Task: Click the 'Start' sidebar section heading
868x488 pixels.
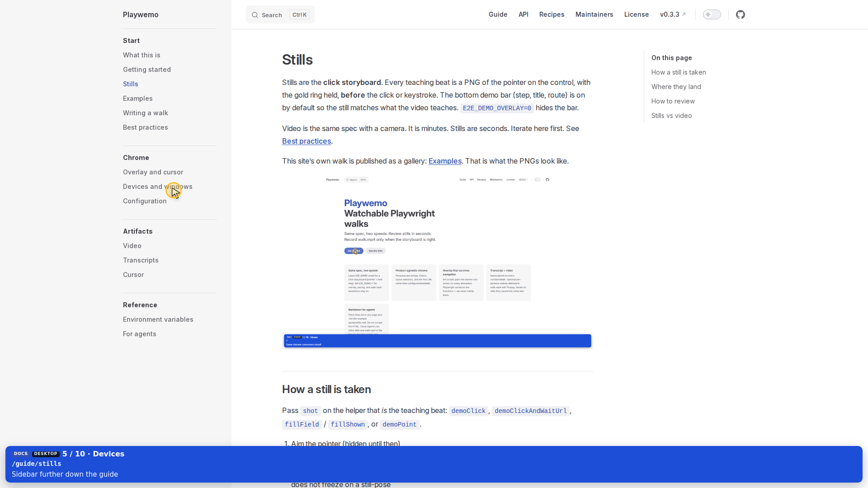Action: point(132,41)
